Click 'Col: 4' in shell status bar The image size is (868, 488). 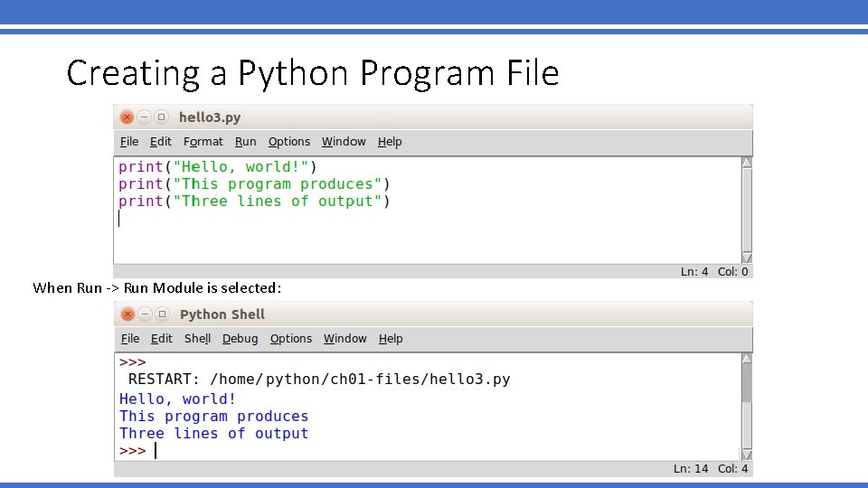(733, 469)
